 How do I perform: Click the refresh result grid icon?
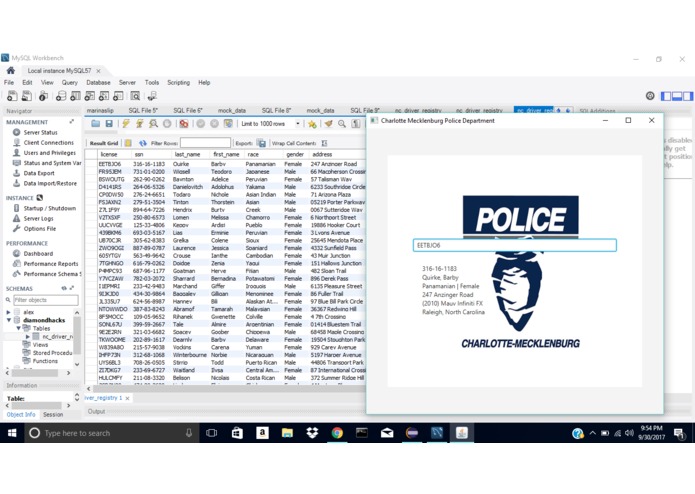143,143
